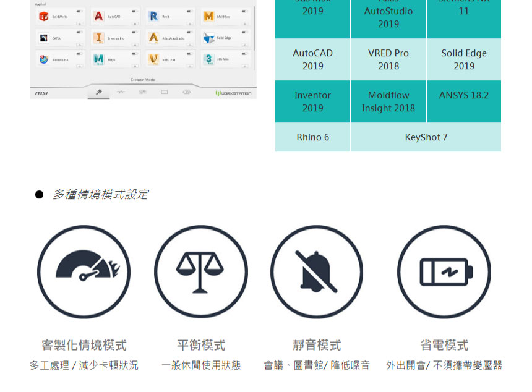The width and height of the screenshot is (532, 392).
Task: Open the battery tab in bottom bar
Action: [165, 92]
